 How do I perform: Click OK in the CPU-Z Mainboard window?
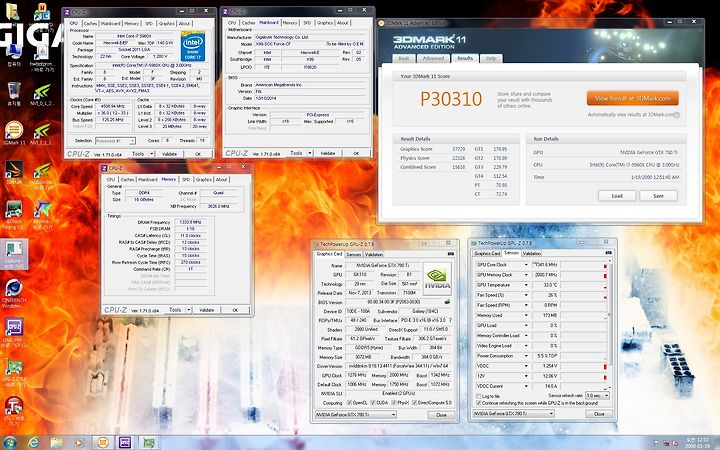tap(356, 153)
